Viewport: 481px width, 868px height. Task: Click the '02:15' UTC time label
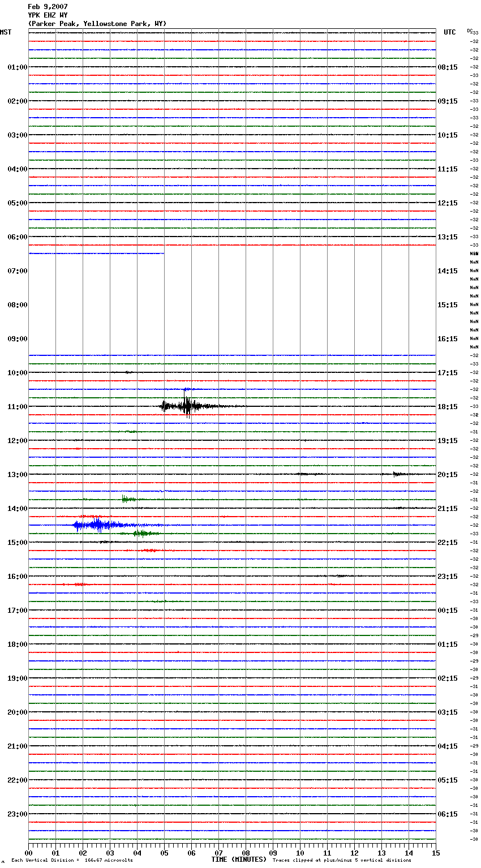pyautogui.click(x=448, y=678)
